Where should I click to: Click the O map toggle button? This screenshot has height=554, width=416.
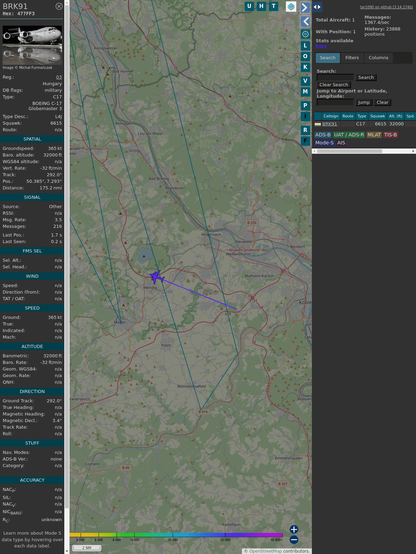305,57
